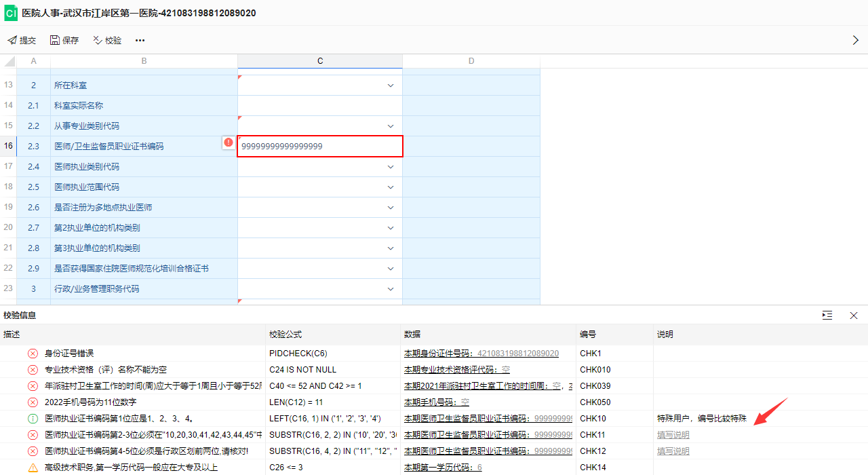Screen dimensions: 868x475
Task: Click the right chevron arrow in toolbar
Action: pyautogui.click(x=855, y=41)
